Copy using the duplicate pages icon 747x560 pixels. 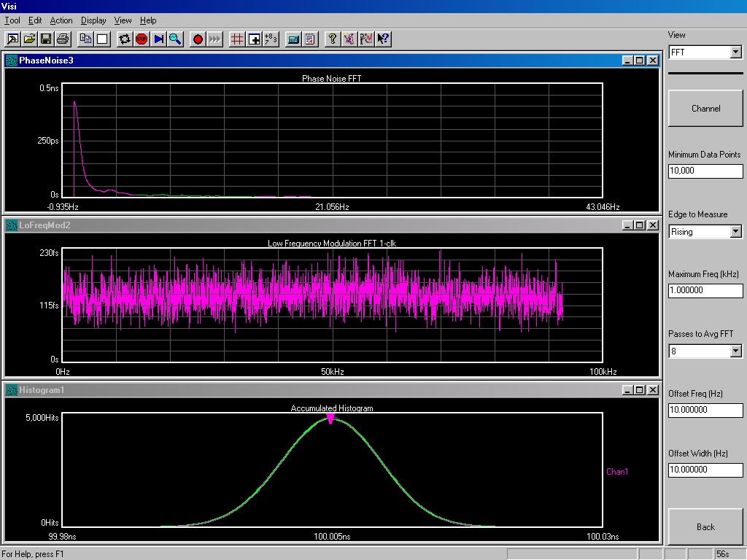[x=86, y=39]
